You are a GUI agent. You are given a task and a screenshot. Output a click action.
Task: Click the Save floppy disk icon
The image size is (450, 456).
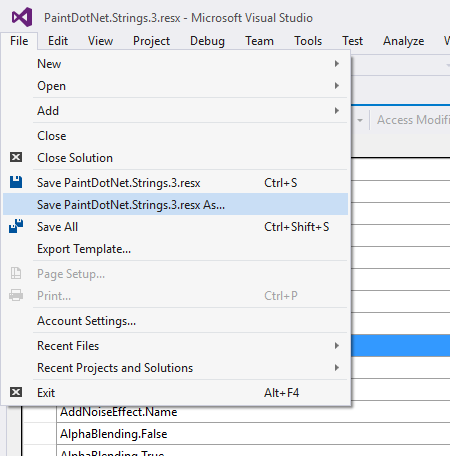[x=16, y=182]
